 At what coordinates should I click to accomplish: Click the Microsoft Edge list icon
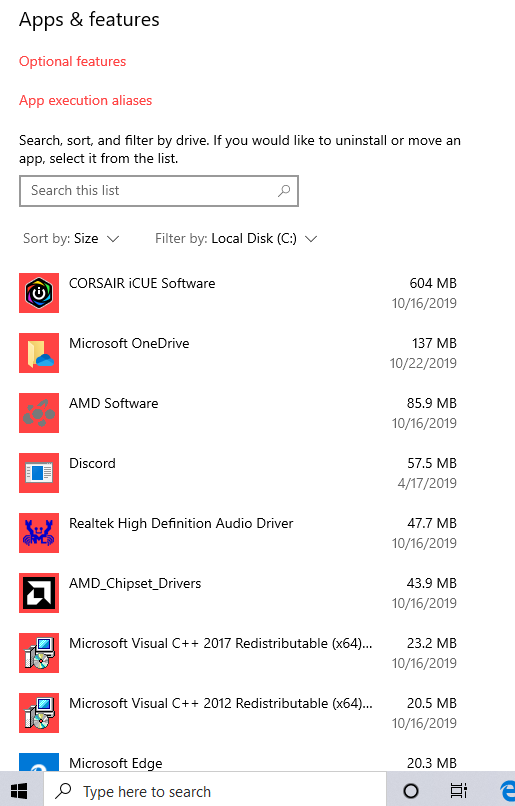(x=39, y=762)
